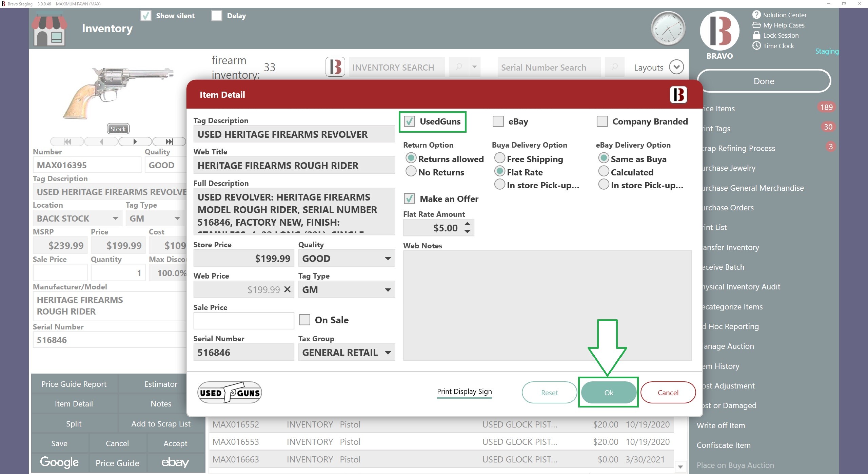Screen dimensions: 868x474
Task: Enable the Delay checkbox
Action: coord(217,16)
